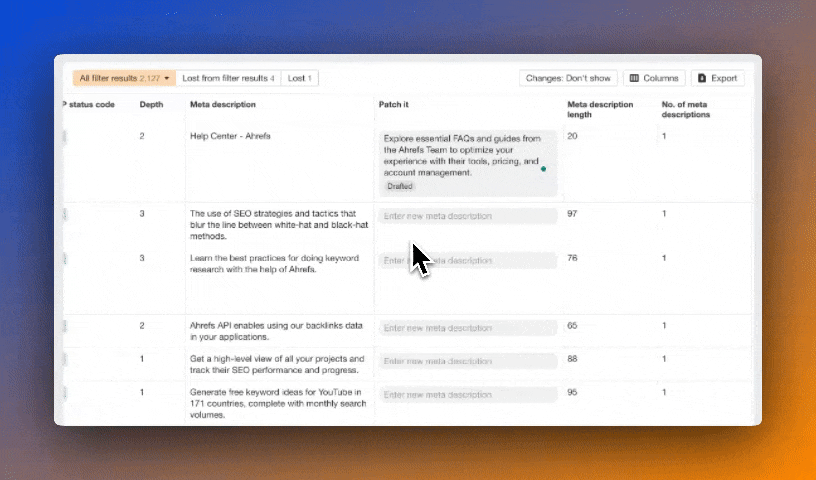Select the Ahrefs API backlinks data description
Image resolution: width=816 pixels, height=480 pixels.
276,331
